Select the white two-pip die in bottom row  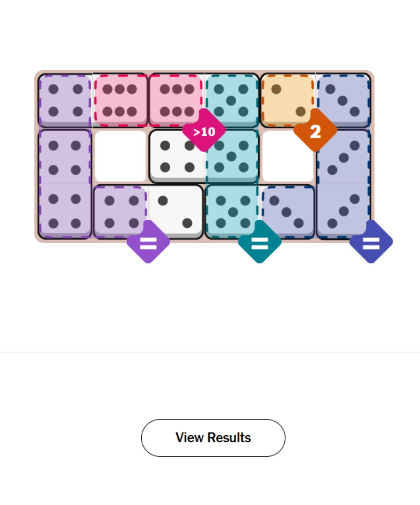click(176, 213)
